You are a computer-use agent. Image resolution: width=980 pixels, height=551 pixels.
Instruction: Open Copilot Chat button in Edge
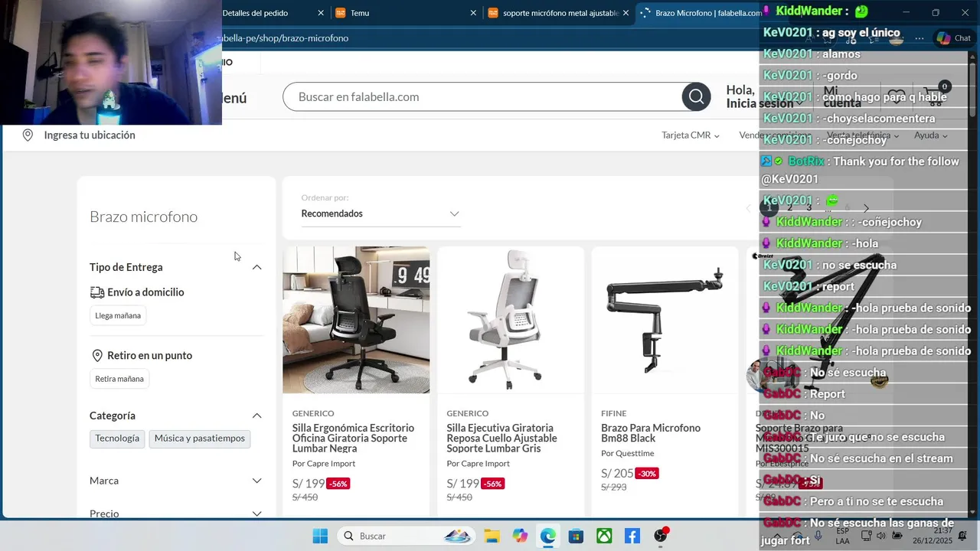(x=954, y=38)
